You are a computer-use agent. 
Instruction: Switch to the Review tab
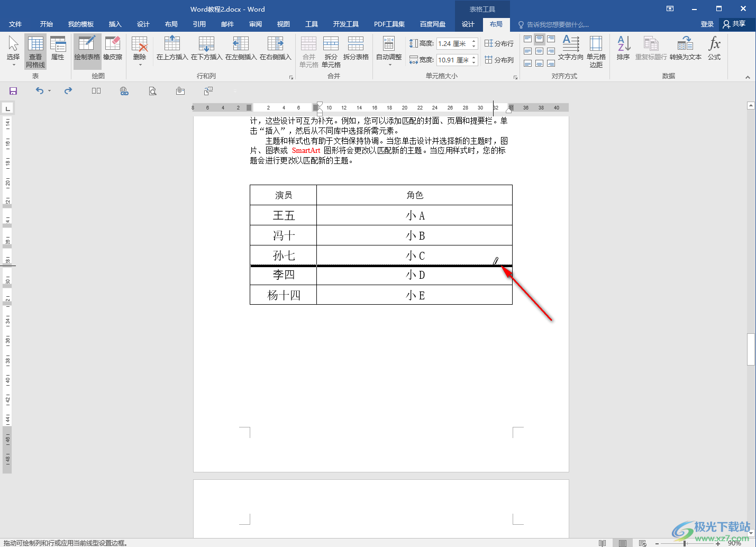[255, 24]
